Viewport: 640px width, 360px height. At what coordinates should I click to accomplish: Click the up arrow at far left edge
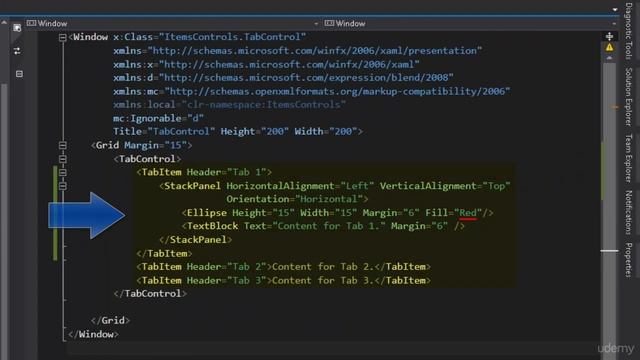[x=4, y=23]
